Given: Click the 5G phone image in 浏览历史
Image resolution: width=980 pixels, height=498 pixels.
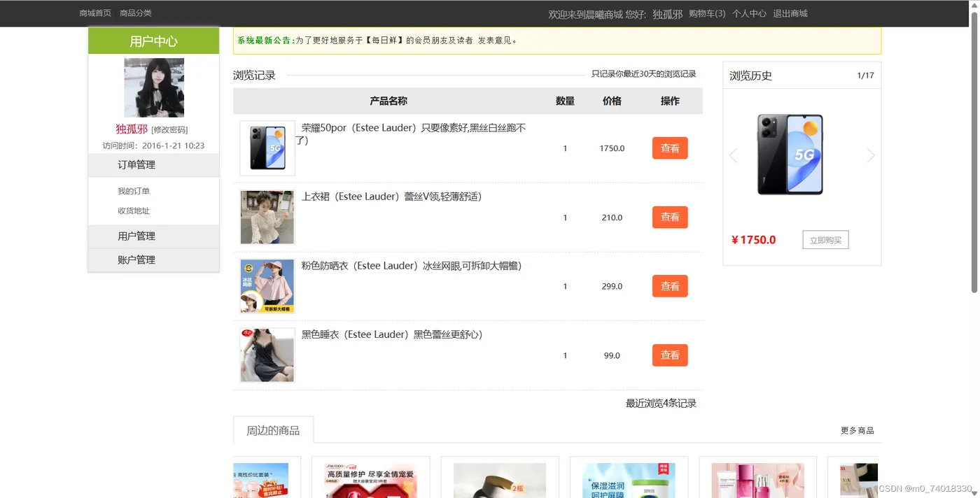Looking at the screenshot, I should 790,155.
